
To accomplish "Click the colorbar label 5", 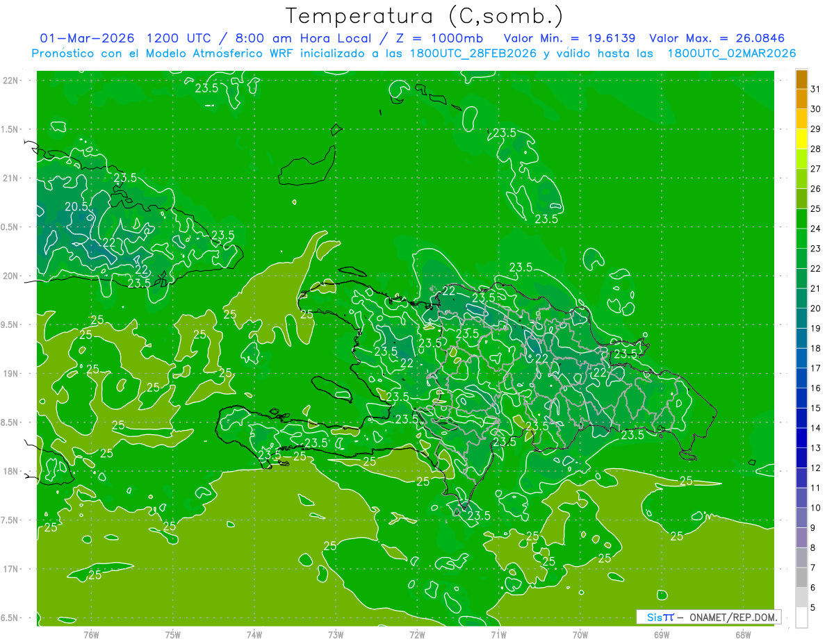I will (813, 607).
